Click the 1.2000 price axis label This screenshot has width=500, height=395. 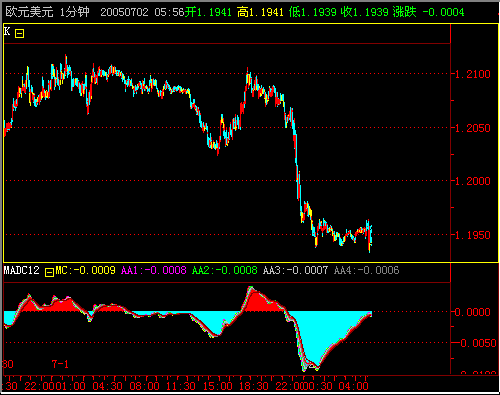[473, 181]
